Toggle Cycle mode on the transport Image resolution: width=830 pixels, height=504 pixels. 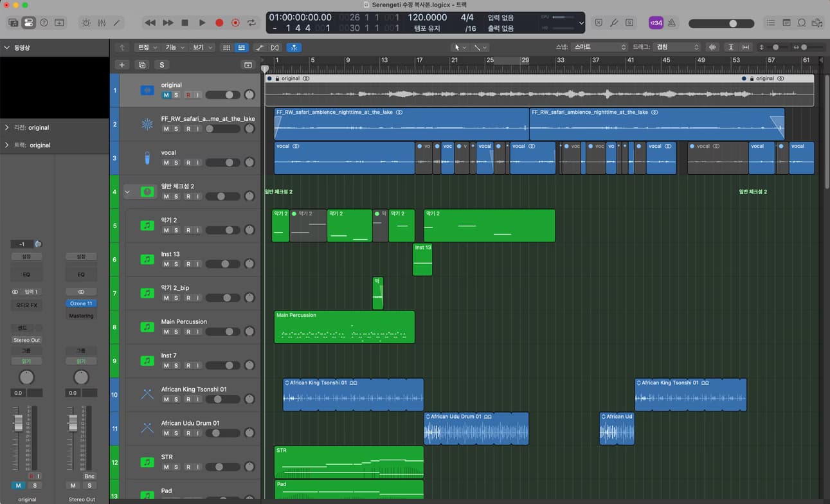pyautogui.click(x=251, y=22)
